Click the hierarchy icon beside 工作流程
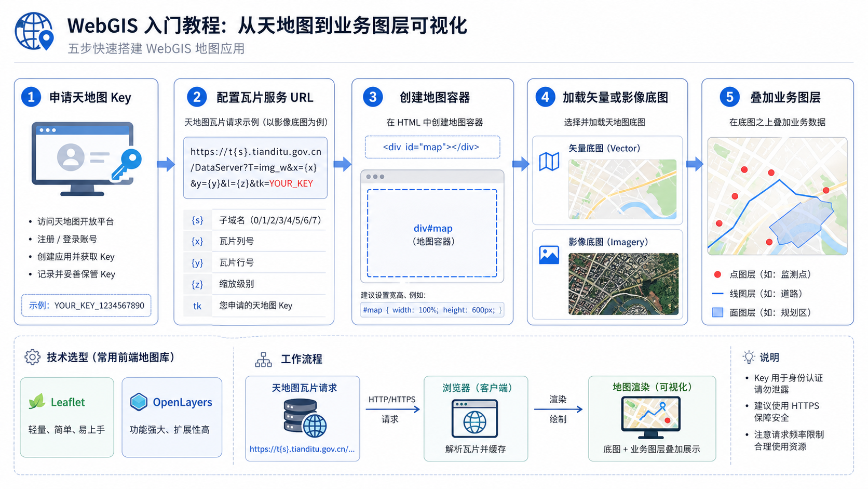 point(263,359)
